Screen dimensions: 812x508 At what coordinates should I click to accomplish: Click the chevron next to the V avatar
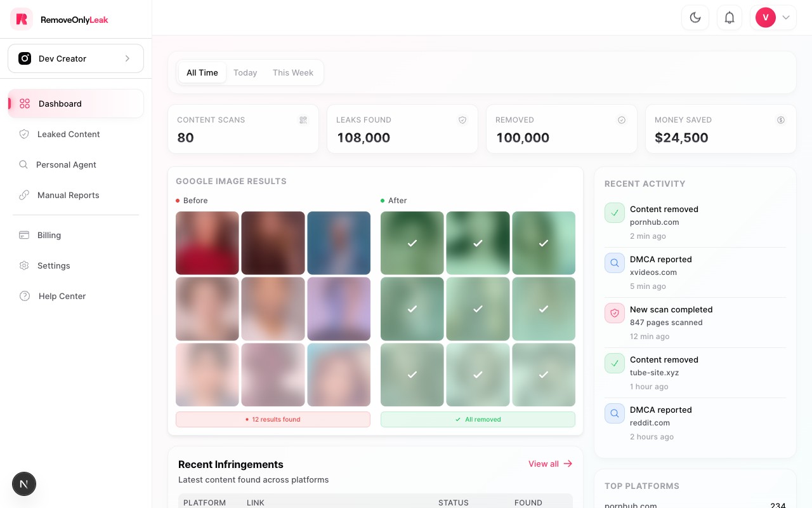[x=786, y=18]
